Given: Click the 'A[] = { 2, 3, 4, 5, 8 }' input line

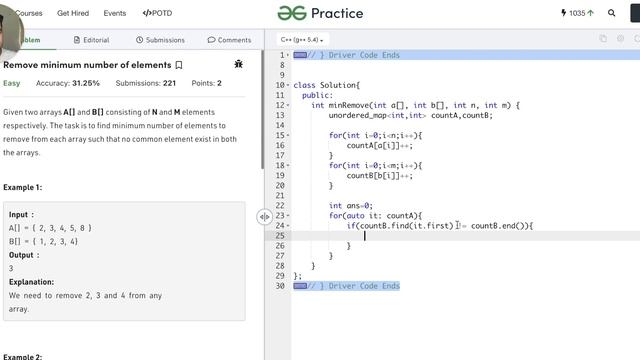Looking at the screenshot, I should click(x=50, y=228).
